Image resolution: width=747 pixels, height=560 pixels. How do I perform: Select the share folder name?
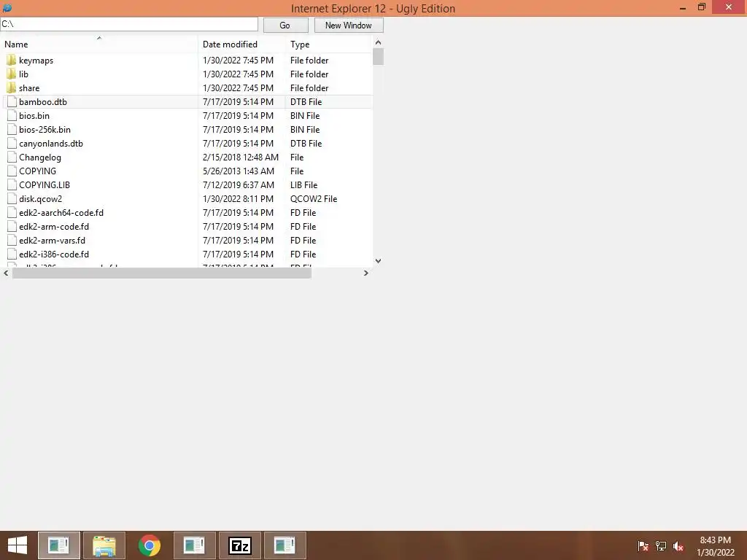[x=29, y=88]
